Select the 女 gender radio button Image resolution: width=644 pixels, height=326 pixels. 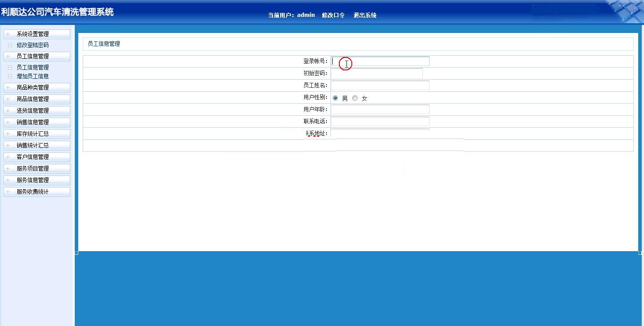tap(355, 98)
